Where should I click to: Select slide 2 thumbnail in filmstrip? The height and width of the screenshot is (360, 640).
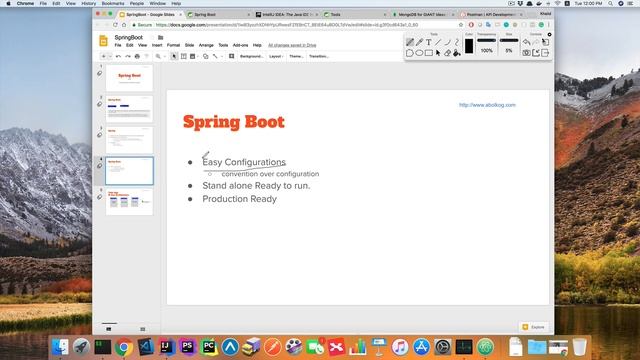129,109
